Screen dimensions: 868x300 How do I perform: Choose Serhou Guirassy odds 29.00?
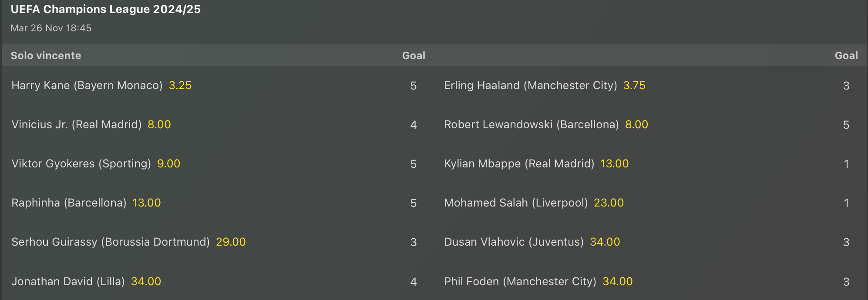coord(231,242)
